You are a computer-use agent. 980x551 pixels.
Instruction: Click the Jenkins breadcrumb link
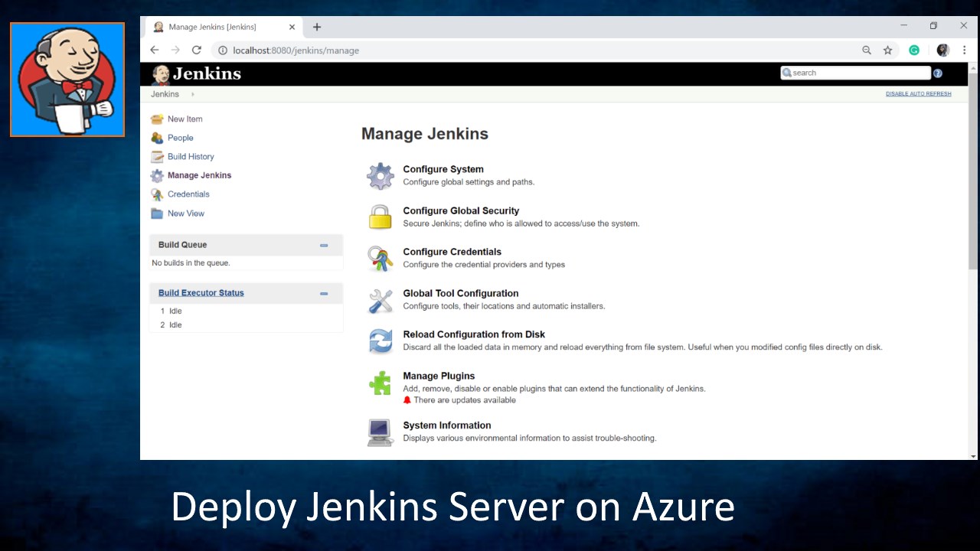[x=165, y=94]
